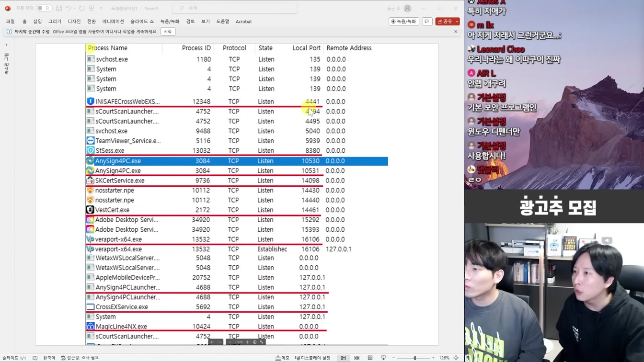Click the SKCertService.exe lock icon
Image resolution: width=644 pixels, height=362 pixels.
(90, 181)
